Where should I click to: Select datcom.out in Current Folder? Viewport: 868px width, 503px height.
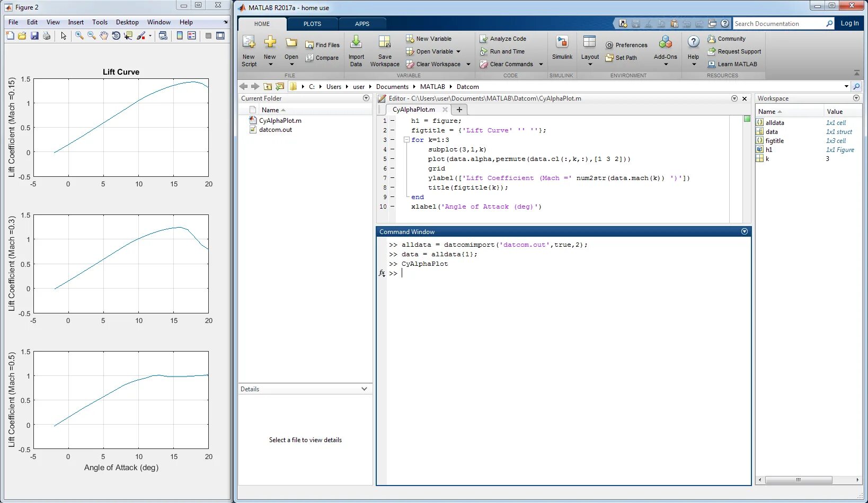pos(271,130)
